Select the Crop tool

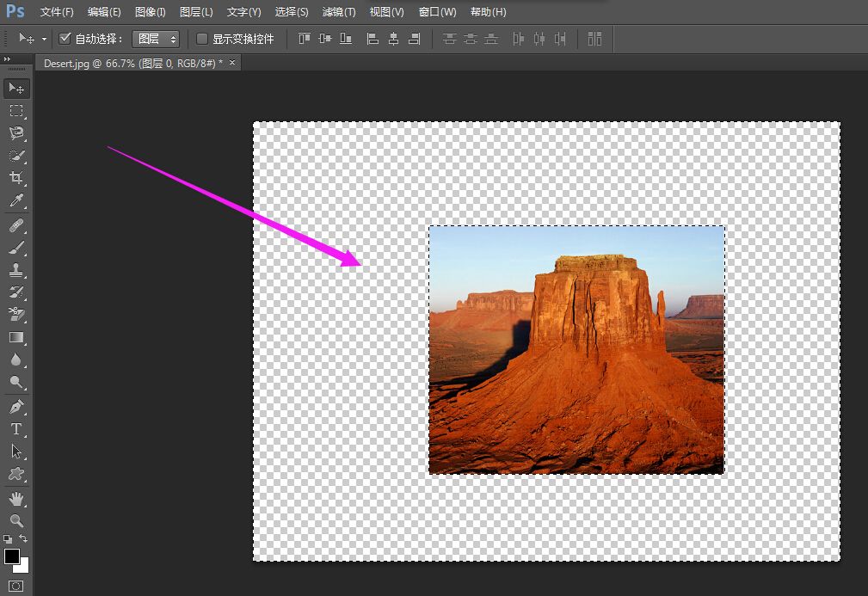coord(16,178)
